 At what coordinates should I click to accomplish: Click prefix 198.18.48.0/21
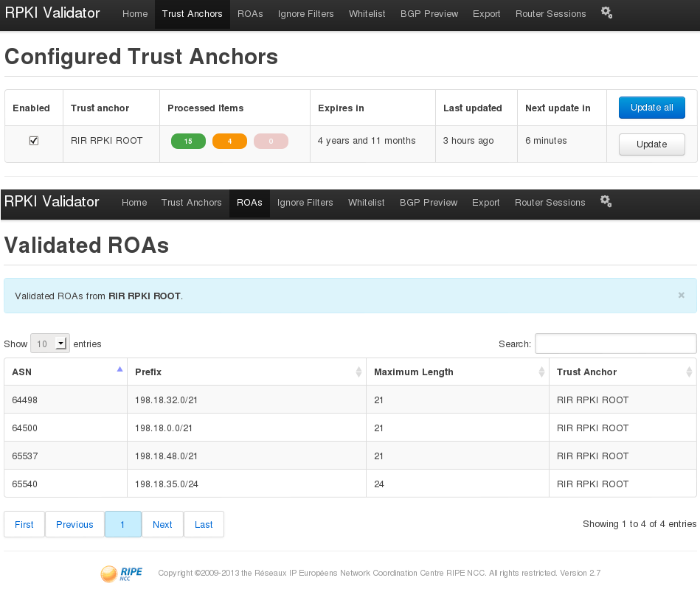point(166,456)
